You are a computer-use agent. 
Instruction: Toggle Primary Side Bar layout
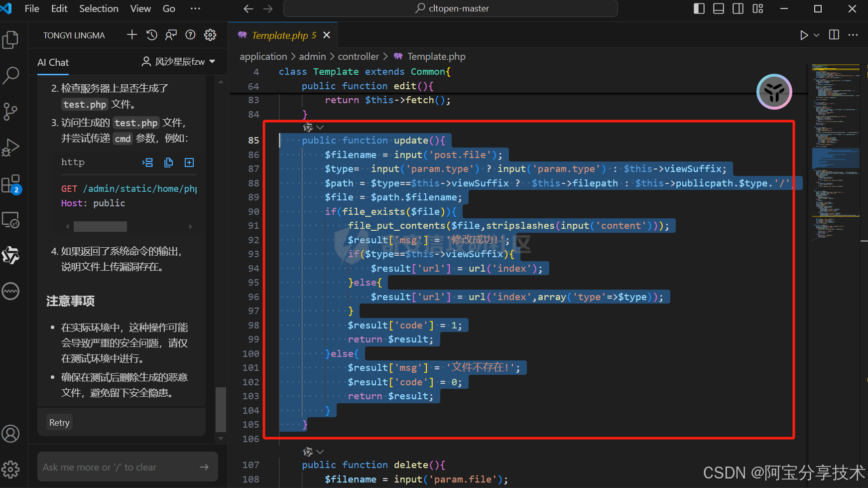coord(699,8)
